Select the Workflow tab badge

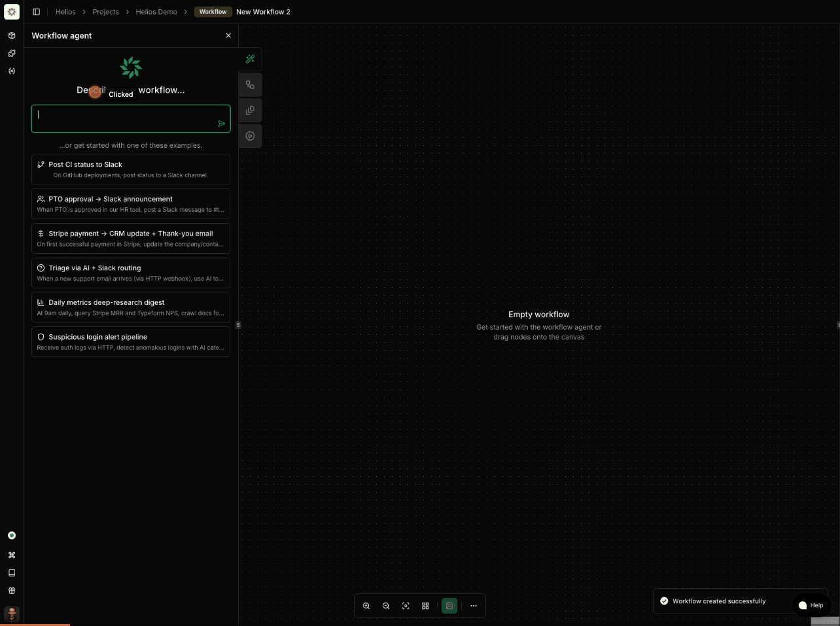[x=213, y=11]
